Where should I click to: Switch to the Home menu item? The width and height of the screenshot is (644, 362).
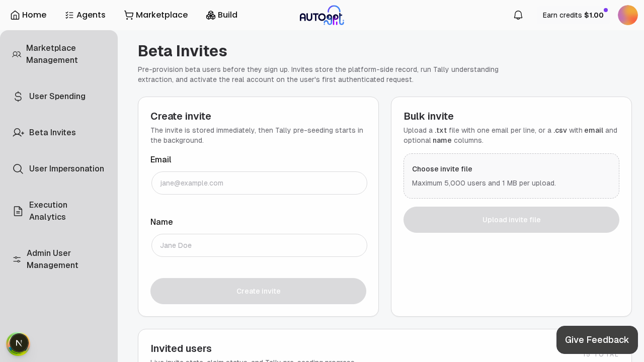tap(29, 15)
